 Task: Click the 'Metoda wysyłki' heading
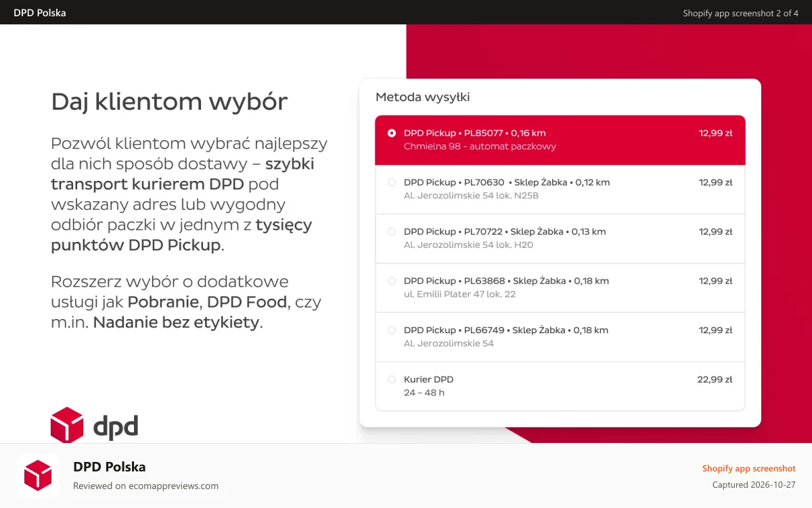coord(423,97)
